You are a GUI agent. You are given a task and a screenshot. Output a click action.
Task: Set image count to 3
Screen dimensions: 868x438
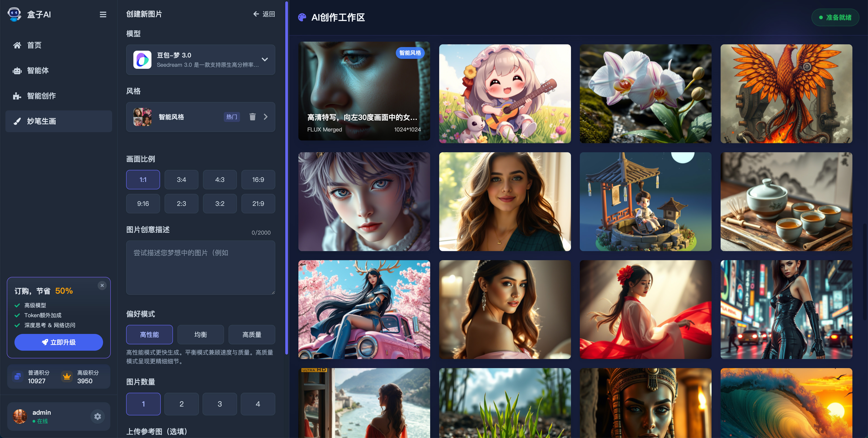point(220,404)
